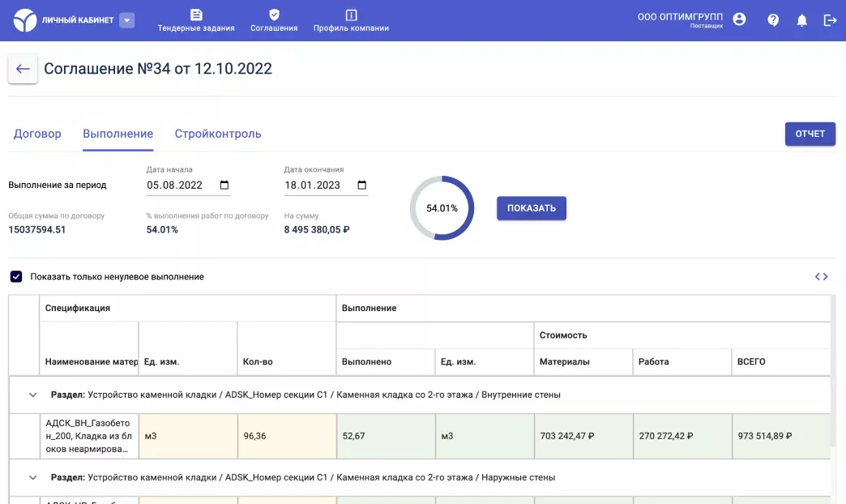
Task: Open start date calendar picker
Action: (x=224, y=185)
